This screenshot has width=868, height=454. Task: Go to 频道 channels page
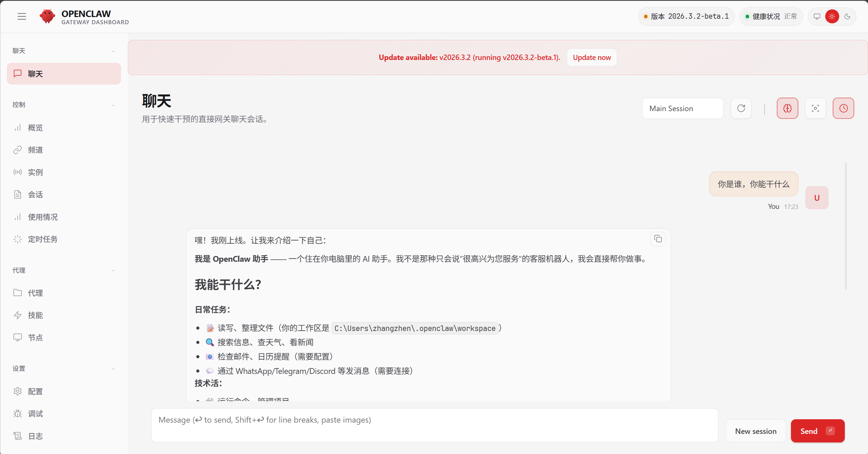[35, 150]
